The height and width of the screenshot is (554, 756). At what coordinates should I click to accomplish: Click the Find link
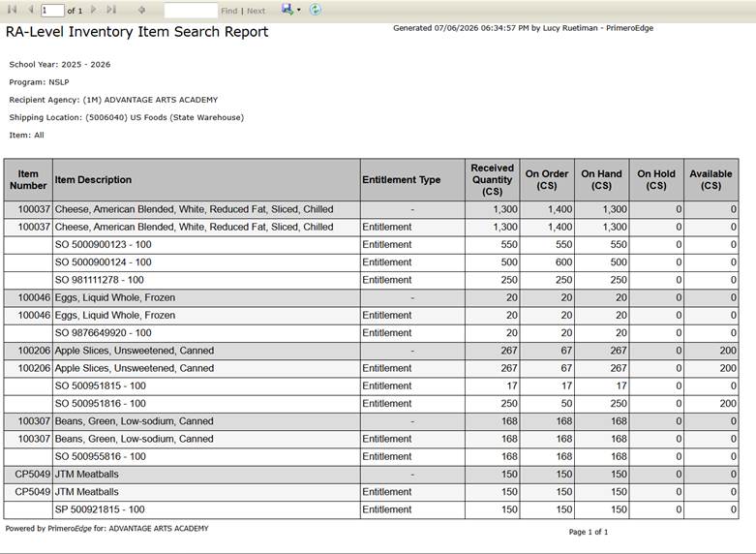click(229, 11)
